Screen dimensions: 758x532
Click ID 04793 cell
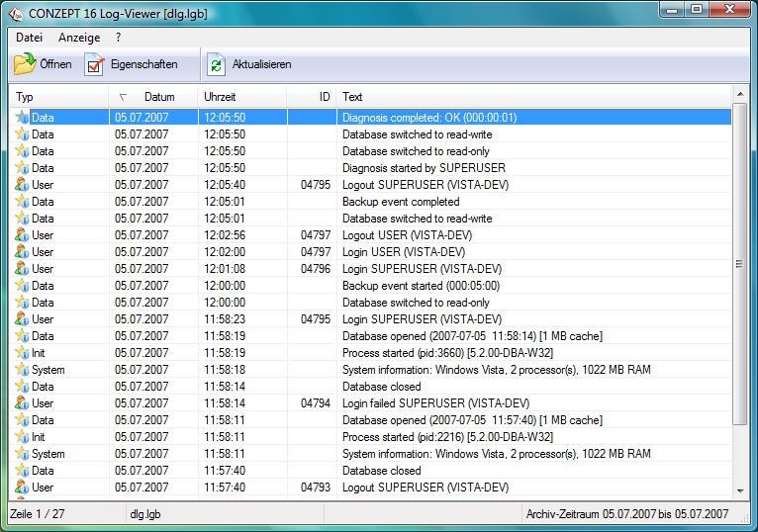coord(316,488)
